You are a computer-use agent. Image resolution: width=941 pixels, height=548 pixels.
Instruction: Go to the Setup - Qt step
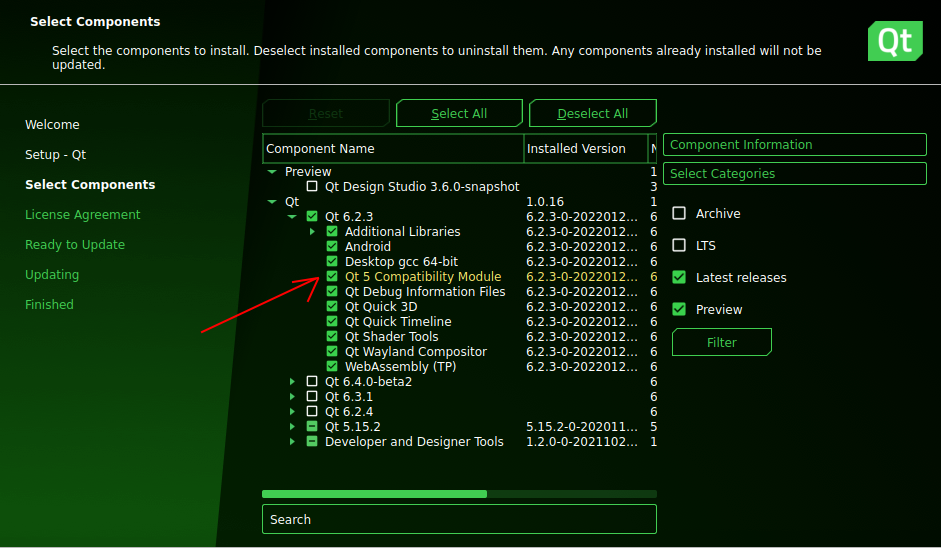point(55,154)
